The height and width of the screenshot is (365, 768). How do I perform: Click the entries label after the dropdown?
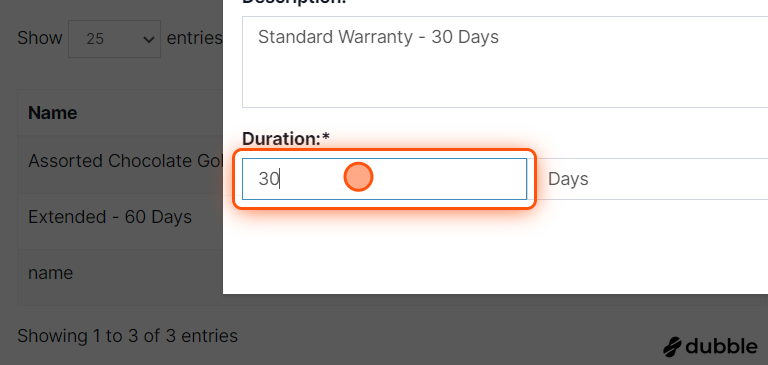(x=194, y=38)
